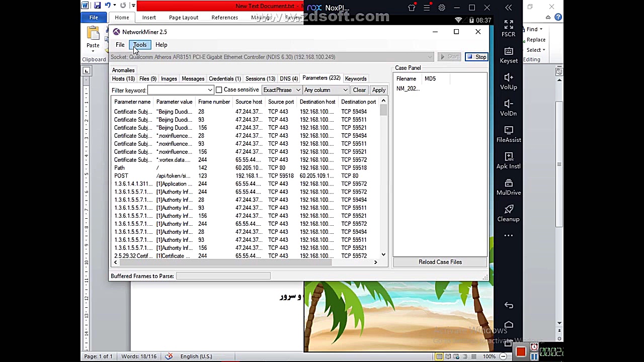Launch Cleanup from the Nox sidebar

pos(508,212)
